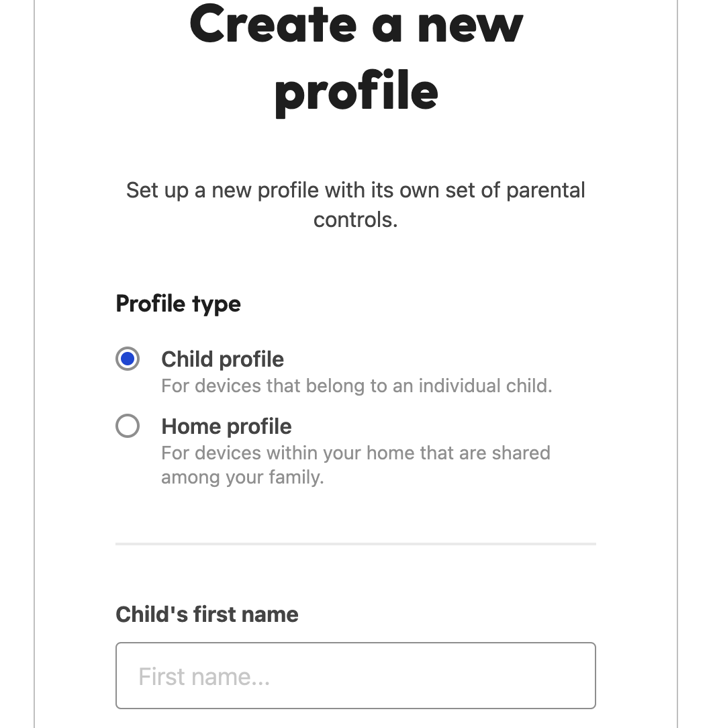Screen dimensions: 713x728
Task: Click the parental controls description text
Action: tap(355, 203)
